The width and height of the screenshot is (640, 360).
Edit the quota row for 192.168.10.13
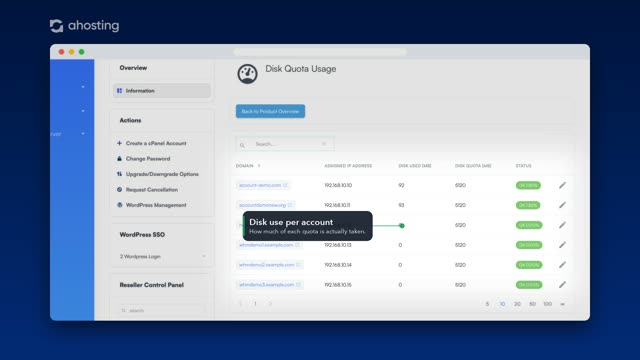562,245
